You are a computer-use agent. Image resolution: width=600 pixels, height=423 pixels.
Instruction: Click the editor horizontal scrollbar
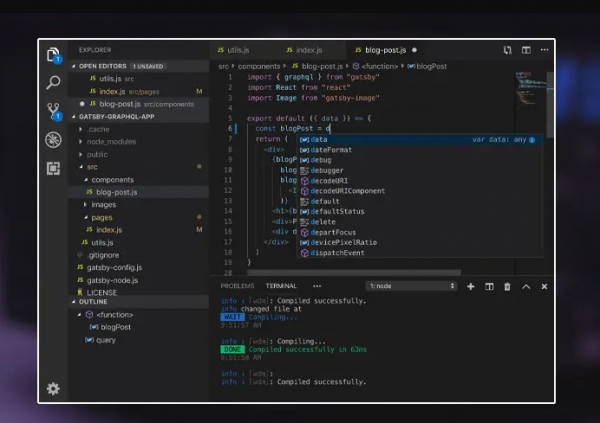[x=354, y=272]
